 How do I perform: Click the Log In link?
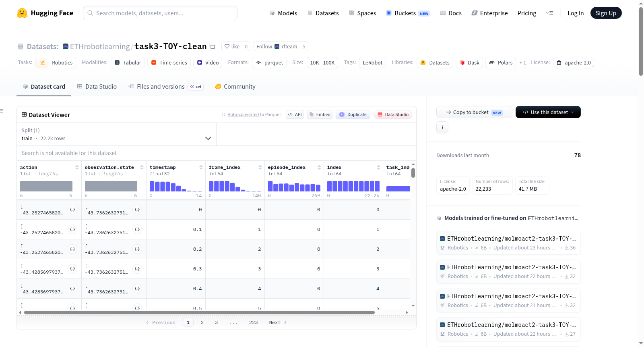tap(576, 13)
